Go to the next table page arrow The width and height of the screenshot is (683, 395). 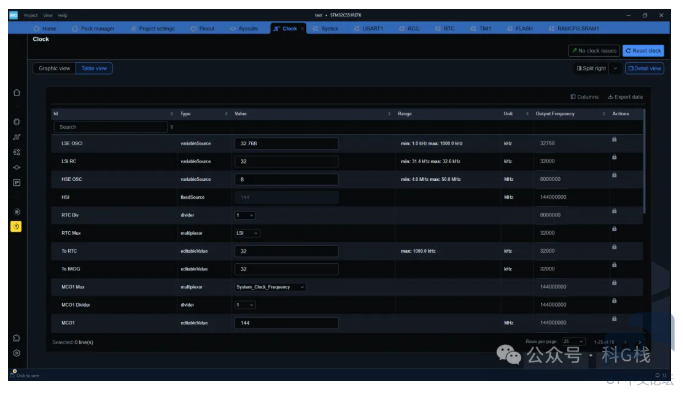click(639, 342)
